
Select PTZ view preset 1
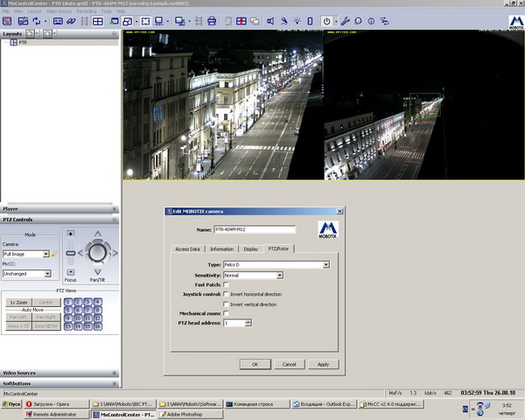coord(68,302)
